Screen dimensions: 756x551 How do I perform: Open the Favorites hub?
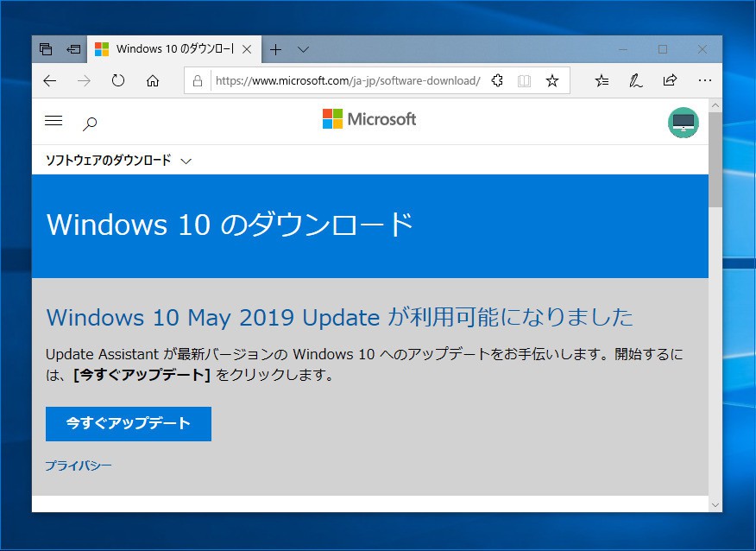602,80
